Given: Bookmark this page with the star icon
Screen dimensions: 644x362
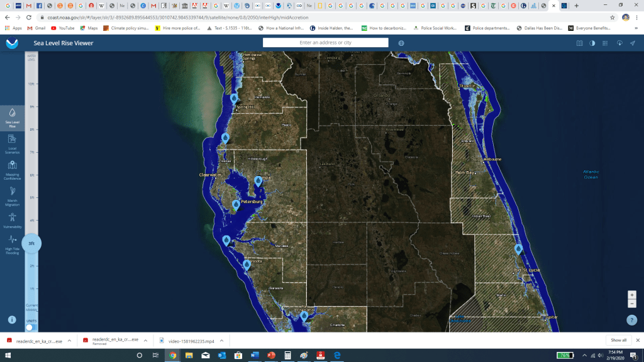Looking at the screenshot, I should pos(612,18).
